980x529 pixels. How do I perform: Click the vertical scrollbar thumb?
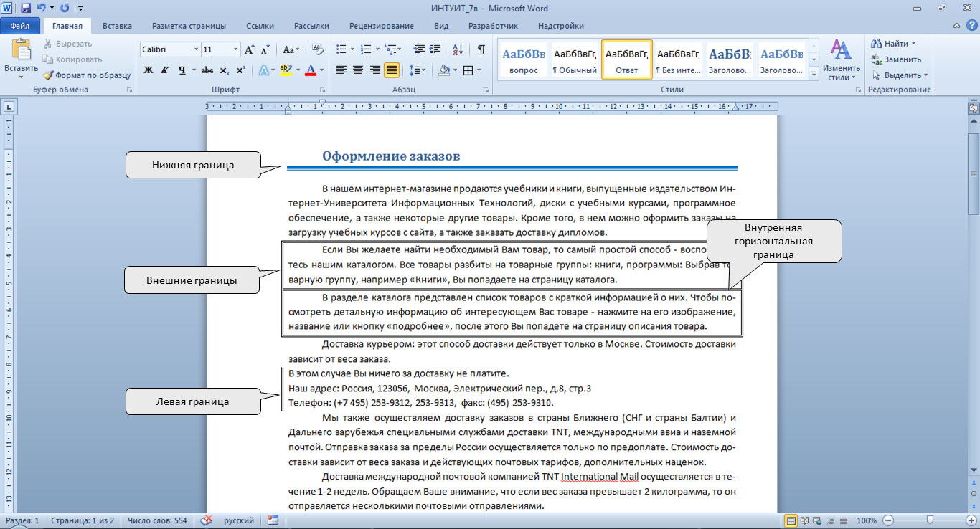pyautogui.click(x=974, y=173)
